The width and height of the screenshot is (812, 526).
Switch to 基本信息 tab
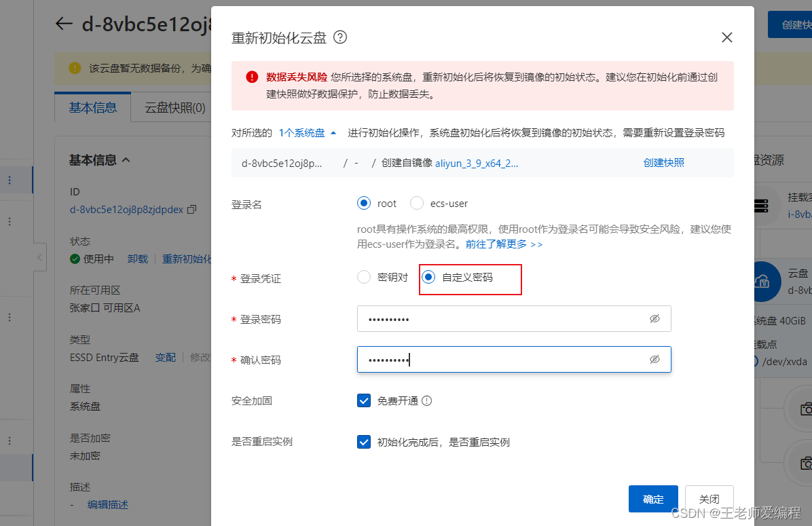93,108
